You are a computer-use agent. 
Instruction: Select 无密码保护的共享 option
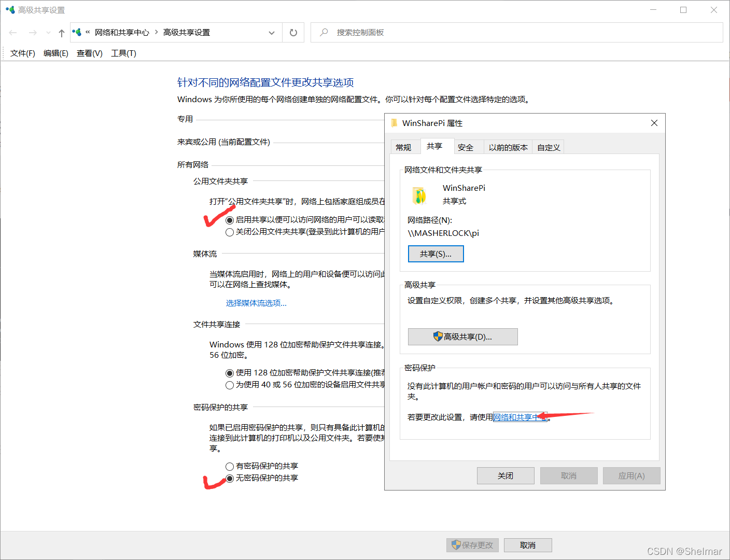pyautogui.click(x=230, y=478)
